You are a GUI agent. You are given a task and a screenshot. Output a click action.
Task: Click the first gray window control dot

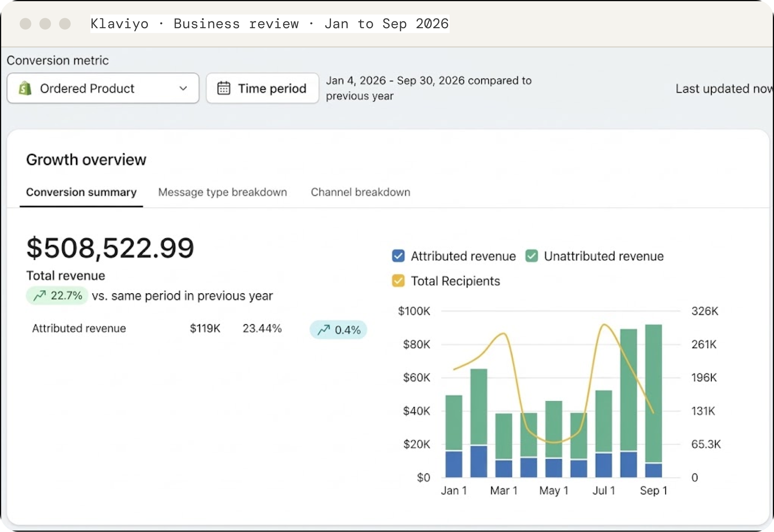pyautogui.click(x=25, y=24)
